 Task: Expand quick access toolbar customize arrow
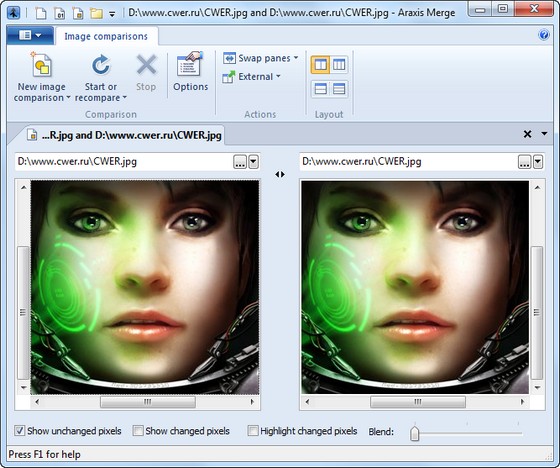click(112, 14)
